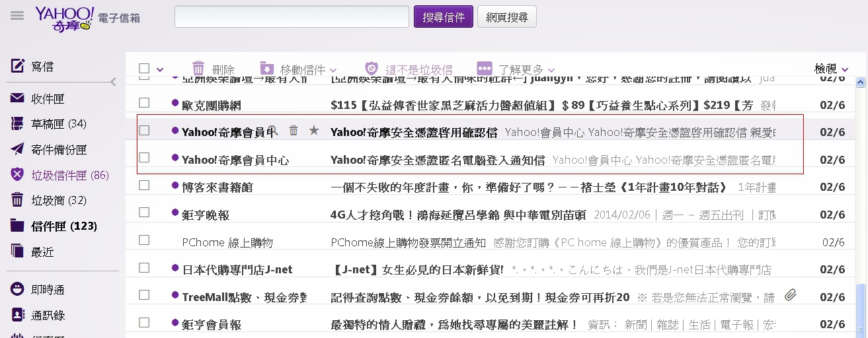
Task: Open the 信件匣 folder icon
Action: coord(18,226)
